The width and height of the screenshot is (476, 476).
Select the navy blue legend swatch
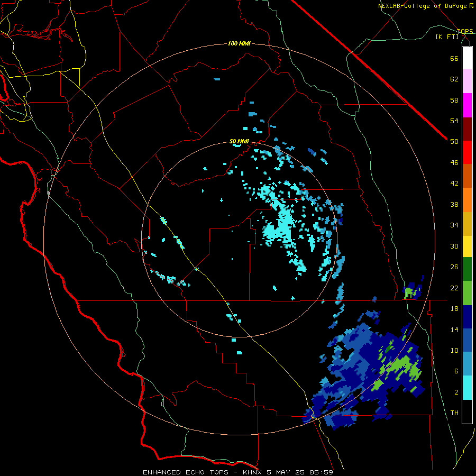coord(467,317)
